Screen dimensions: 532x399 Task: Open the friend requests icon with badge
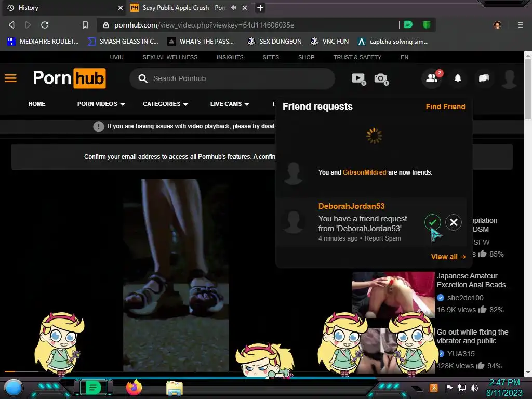[432, 78]
